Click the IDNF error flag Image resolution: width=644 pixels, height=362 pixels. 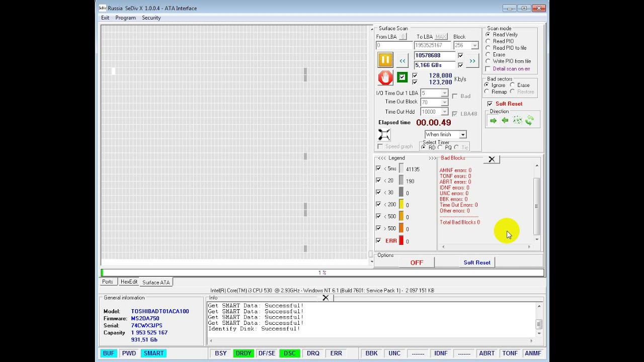point(441,353)
